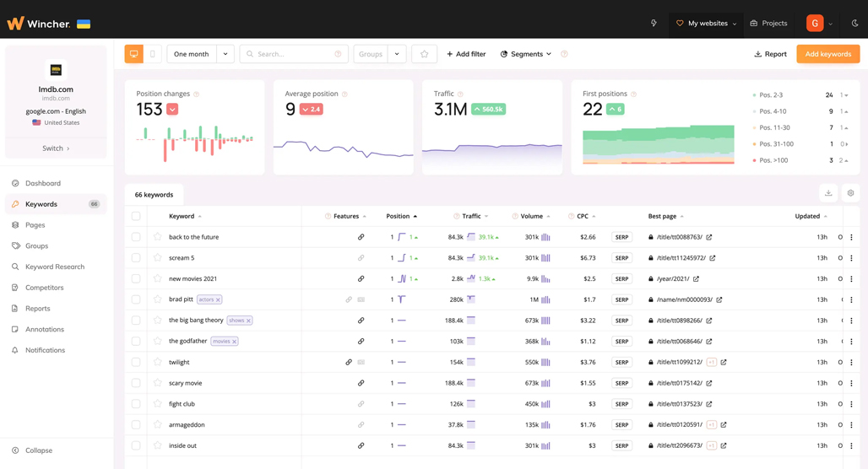Open row menu for twilight
This screenshot has height=469, width=868.
[851, 362]
